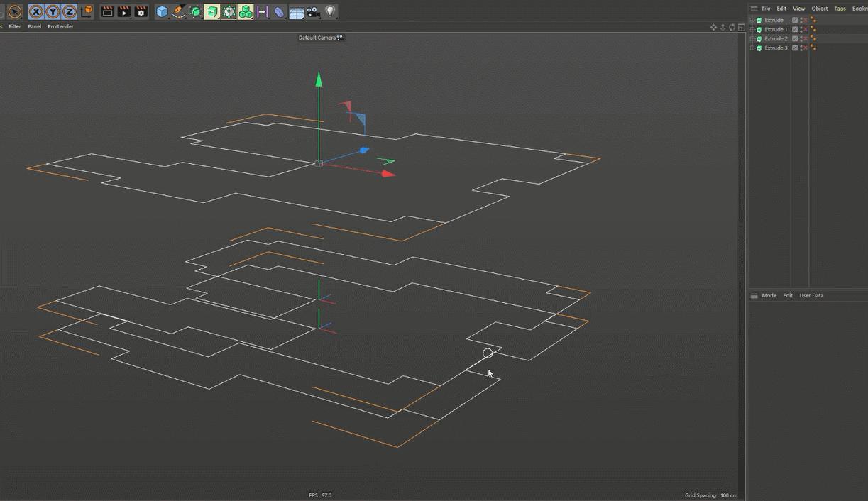Click the User Data button in Attributes
The width and height of the screenshot is (868, 501).
811,295
